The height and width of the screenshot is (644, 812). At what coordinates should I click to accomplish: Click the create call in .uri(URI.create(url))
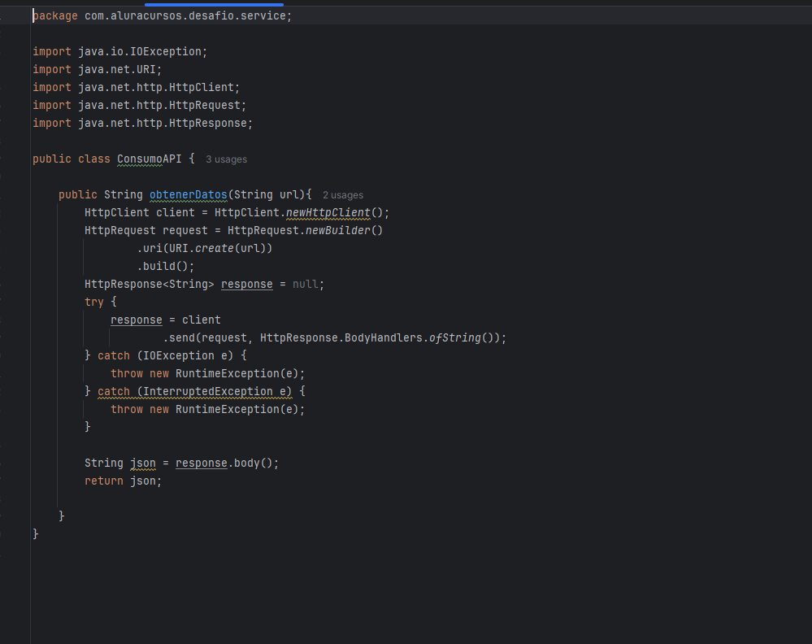coord(215,249)
